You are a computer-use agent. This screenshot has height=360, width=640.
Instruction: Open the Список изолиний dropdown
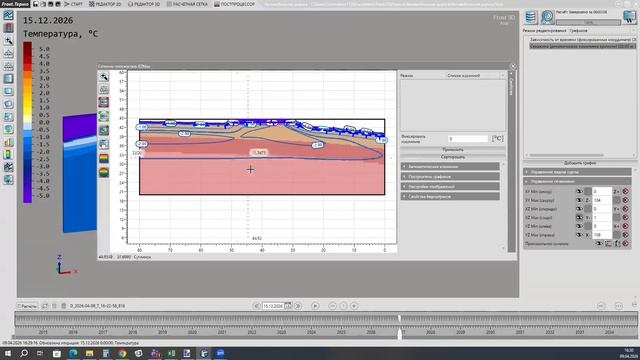click(475, 76)
